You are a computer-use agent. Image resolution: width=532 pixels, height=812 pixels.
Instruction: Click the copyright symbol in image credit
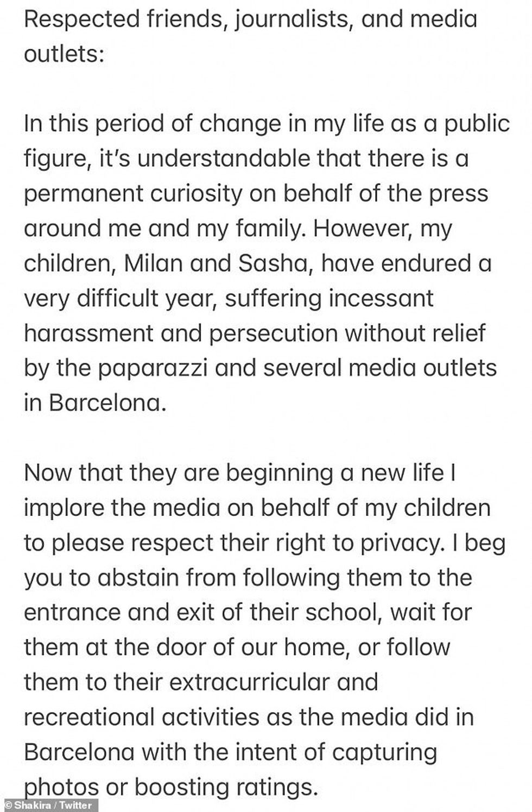8,805
